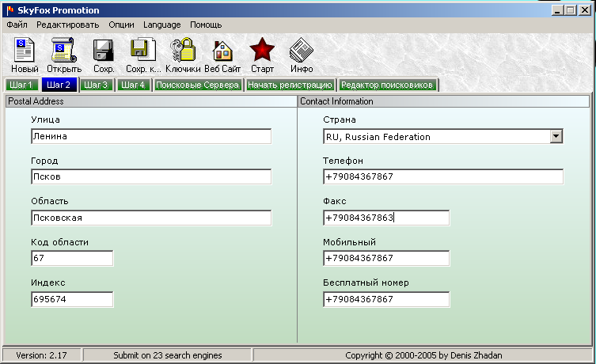Image resolution: width=596 pixels, height=364 pixels.
Task: Open the Language menu
Action: (x=162, y=25)
